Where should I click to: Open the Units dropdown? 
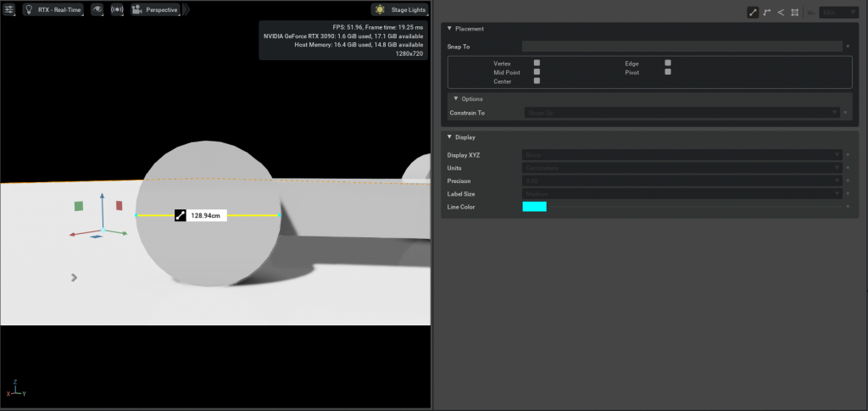682,168
